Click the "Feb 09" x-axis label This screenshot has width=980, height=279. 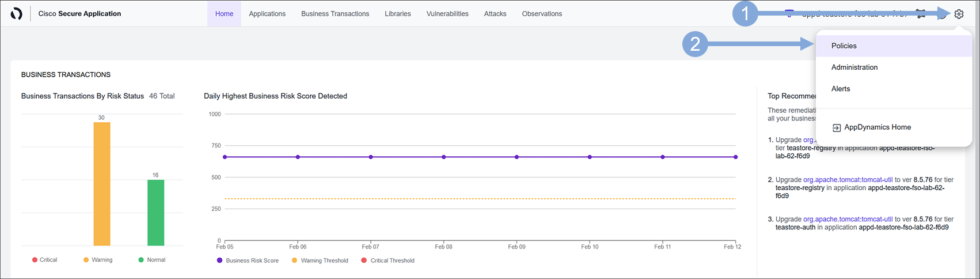pos(516,247)
